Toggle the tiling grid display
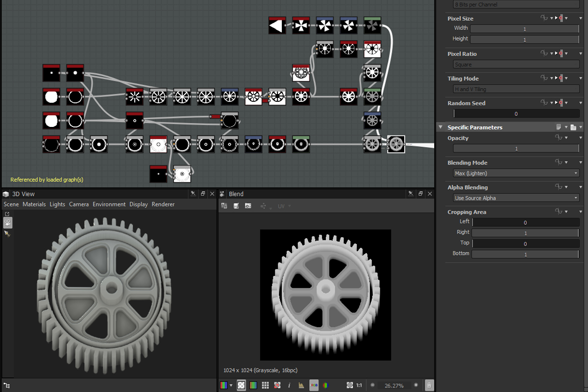The width and height of the screenshot is (588, 392). tap(265, 386)
